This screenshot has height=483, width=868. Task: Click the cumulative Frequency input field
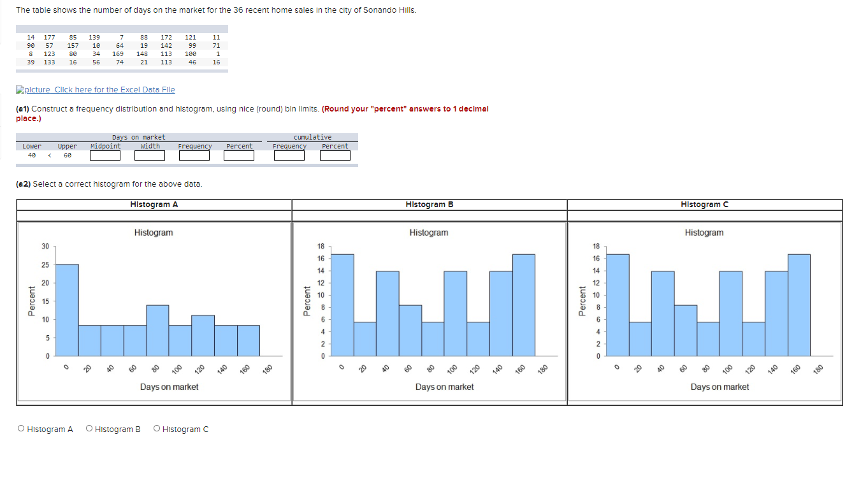289,155
